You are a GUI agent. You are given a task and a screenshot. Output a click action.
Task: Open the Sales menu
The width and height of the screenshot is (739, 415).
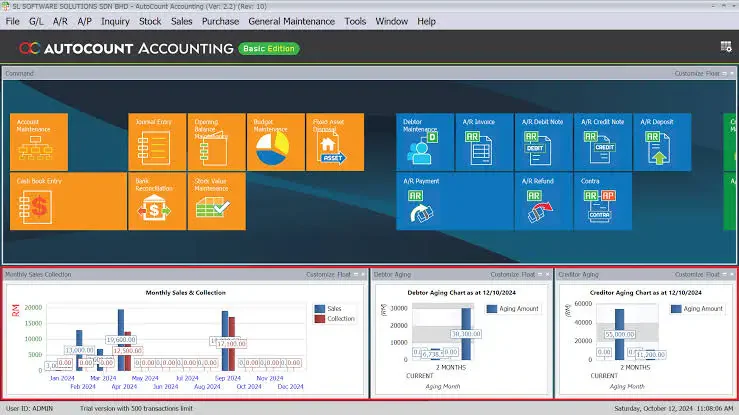pyautogui.click(x=181, y=21)
